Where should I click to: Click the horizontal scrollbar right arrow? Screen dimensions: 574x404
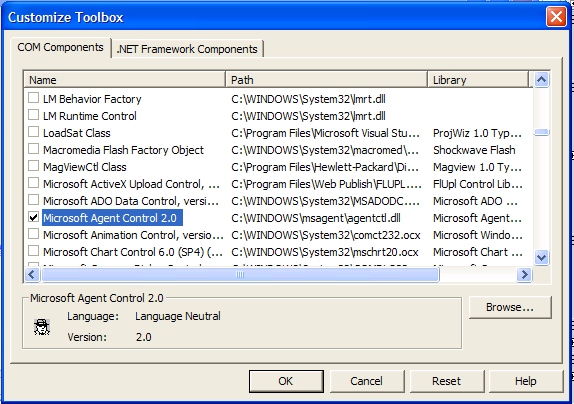click(524, 274)
